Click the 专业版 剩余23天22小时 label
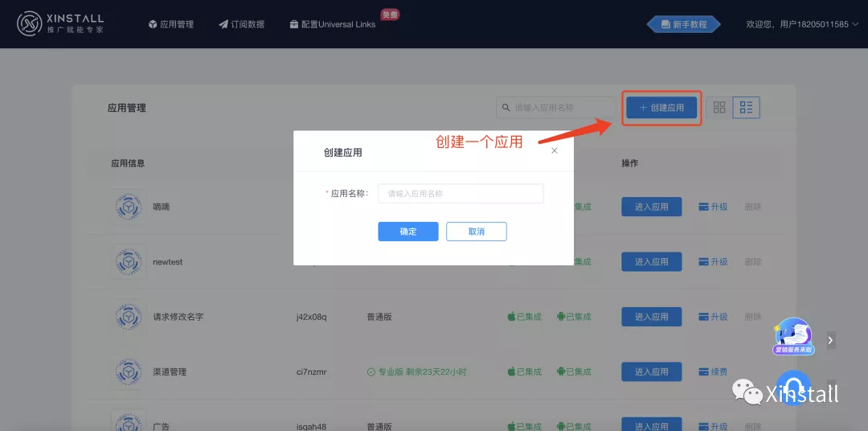868x431 pixels. 417,371
